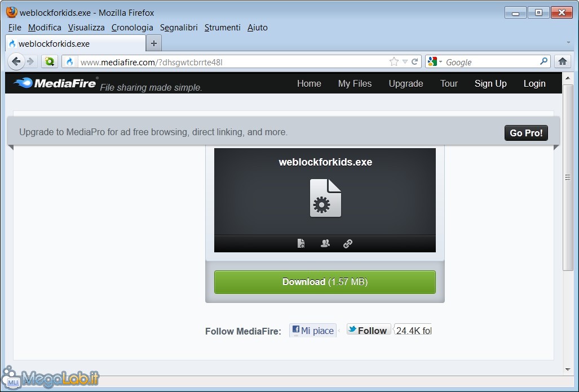The width and height of the screenshot is (579, 392).
Task: Focus the URL address bar
Action: pos(233,62)
